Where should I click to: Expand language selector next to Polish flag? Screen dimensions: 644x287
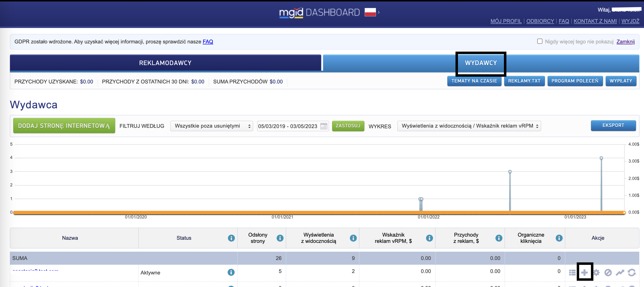[378, 12]
